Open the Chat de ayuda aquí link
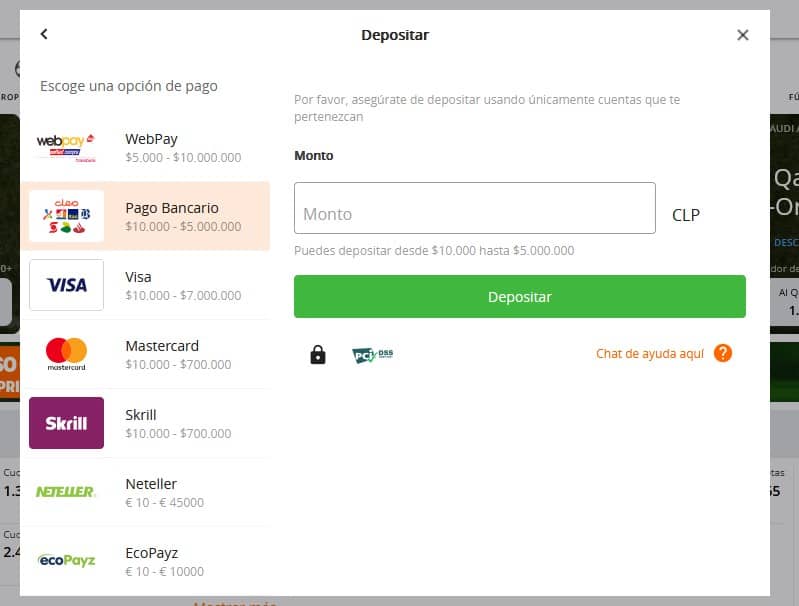 [650, 354]
